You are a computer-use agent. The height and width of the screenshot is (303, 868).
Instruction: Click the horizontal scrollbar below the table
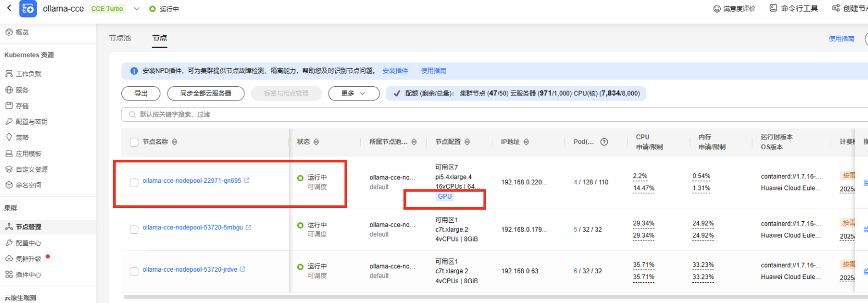494,297
